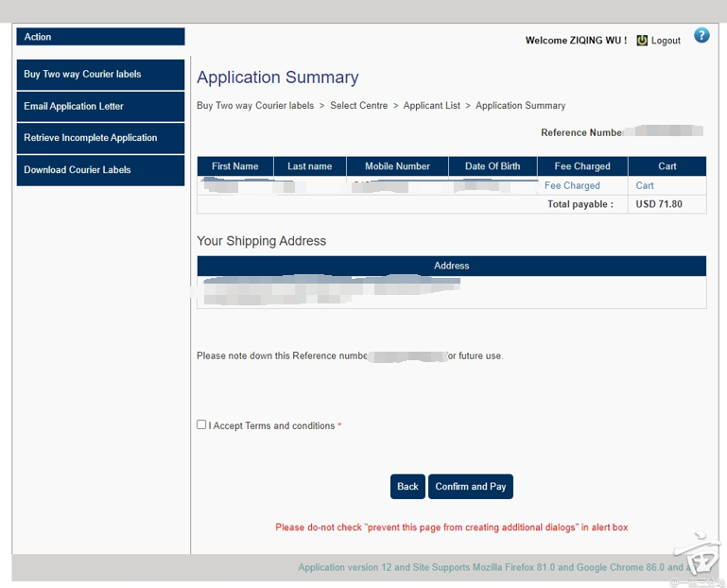Open the blue question mark help icon
The height and width of the screenshot is (588, 727).
pos(701,36)
